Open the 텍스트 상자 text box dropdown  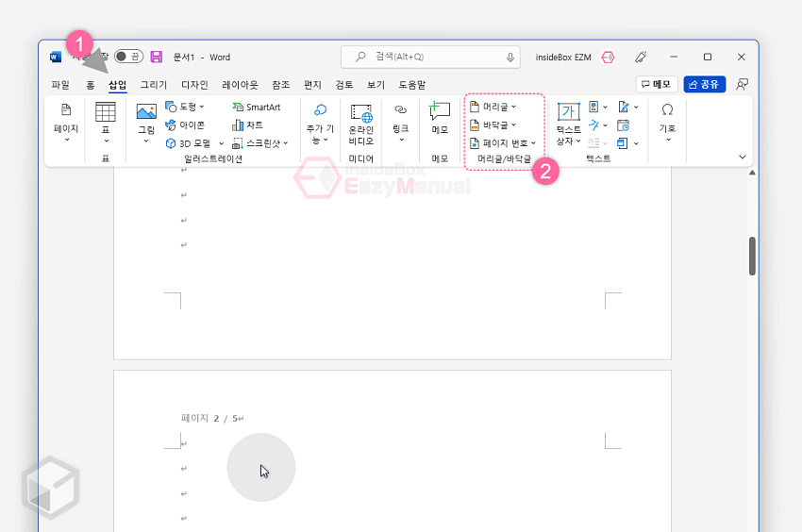568,125
